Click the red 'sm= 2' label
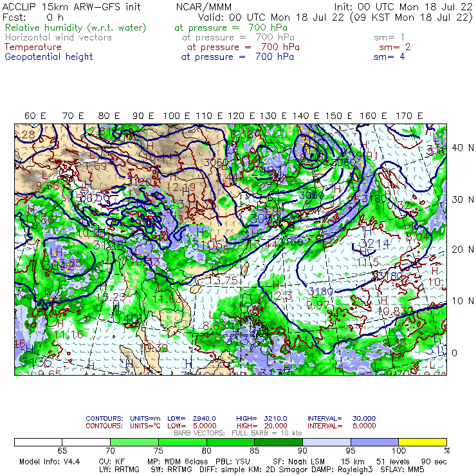Screen dimensions: 476x476 point(395,47)
